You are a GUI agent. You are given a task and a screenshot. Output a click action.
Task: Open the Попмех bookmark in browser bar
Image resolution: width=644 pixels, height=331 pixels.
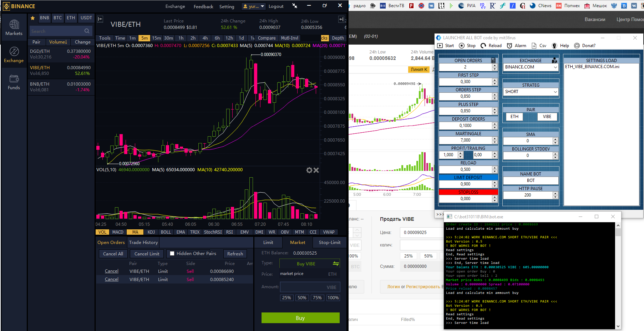pyautogui.click(x=568, y=6)
